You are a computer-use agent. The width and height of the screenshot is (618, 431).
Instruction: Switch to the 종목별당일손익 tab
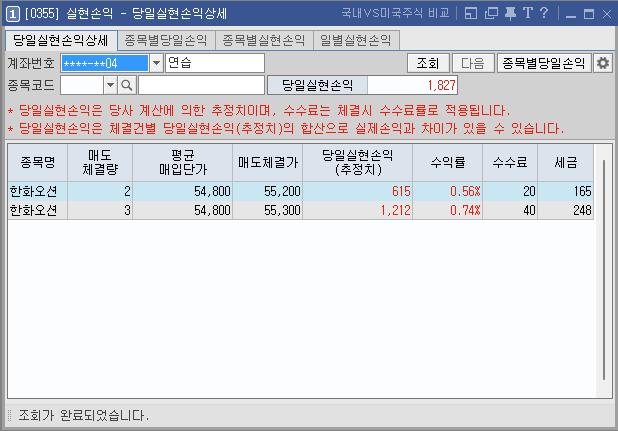click(166, 40)
